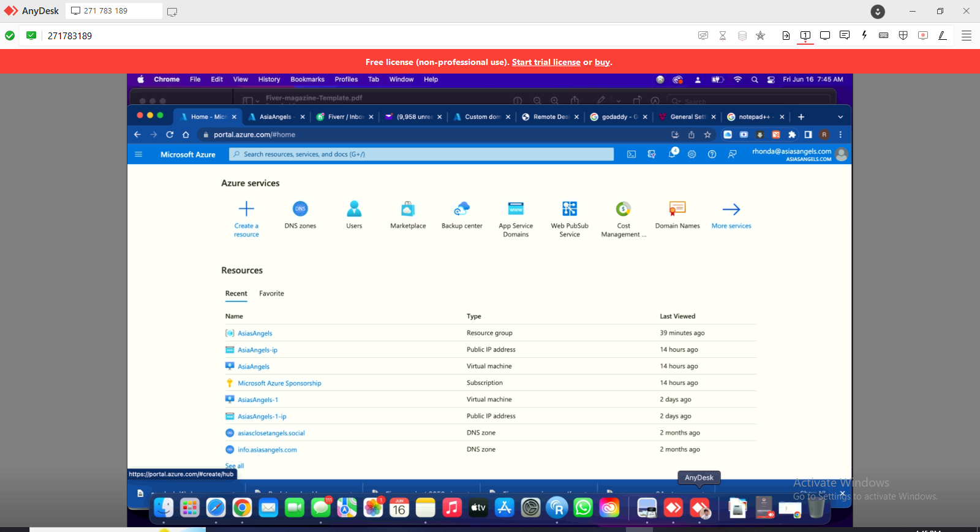Open new Chrome tab plus button
Screen dimensions: 980x532
801,117
